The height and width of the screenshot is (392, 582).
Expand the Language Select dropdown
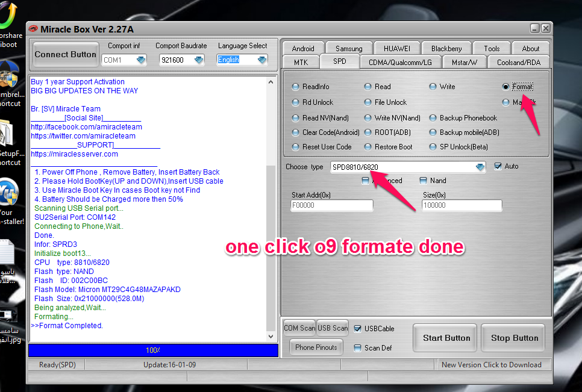(x=261, y=60)
